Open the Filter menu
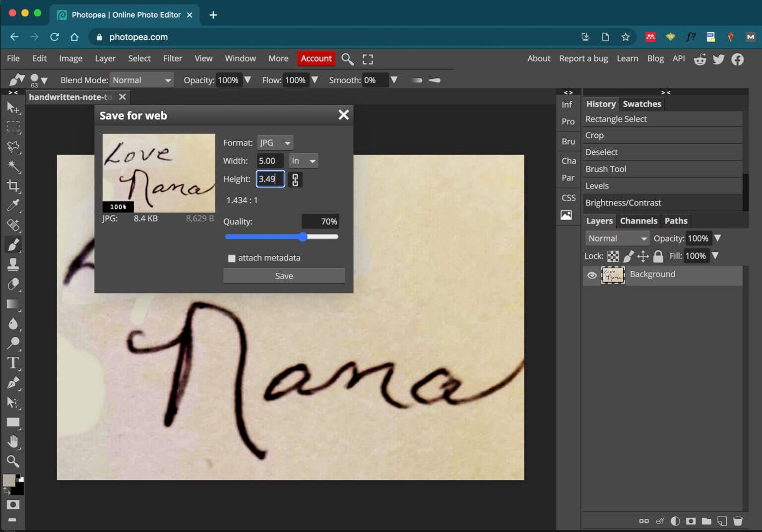 click(173, 58)
